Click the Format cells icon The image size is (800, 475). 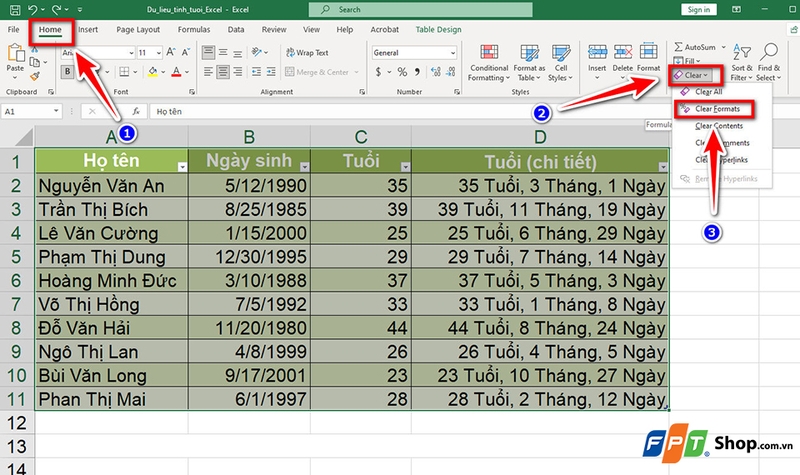pos(648,52)
